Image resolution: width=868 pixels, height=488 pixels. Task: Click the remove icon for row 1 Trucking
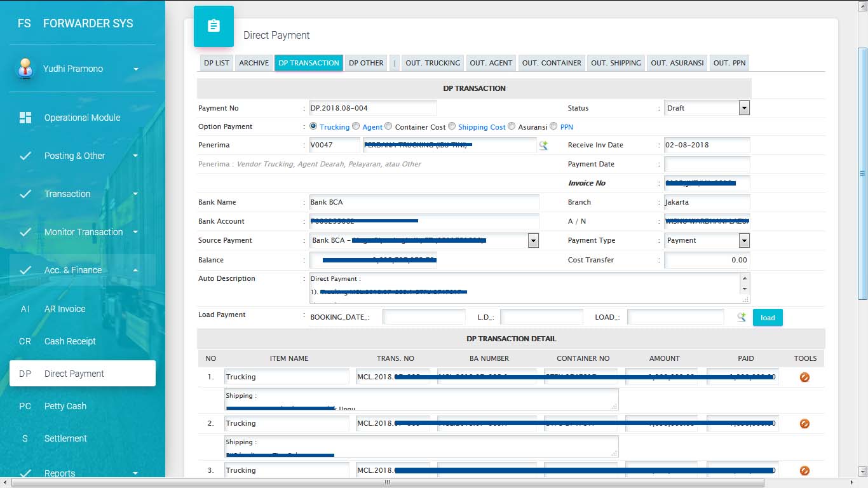click(804, 377)
